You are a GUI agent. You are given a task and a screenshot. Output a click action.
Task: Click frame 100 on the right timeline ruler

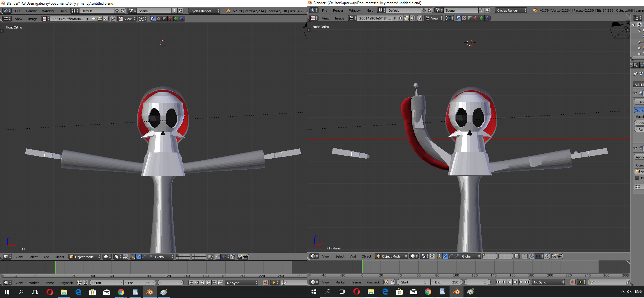pos(456,275)
